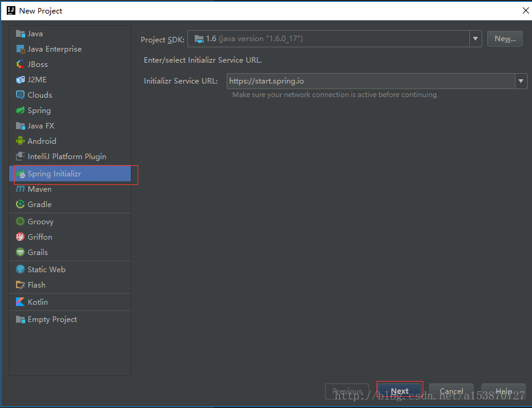Close the New Project dialog
The image size is (532, 408).
coord(525,10)
